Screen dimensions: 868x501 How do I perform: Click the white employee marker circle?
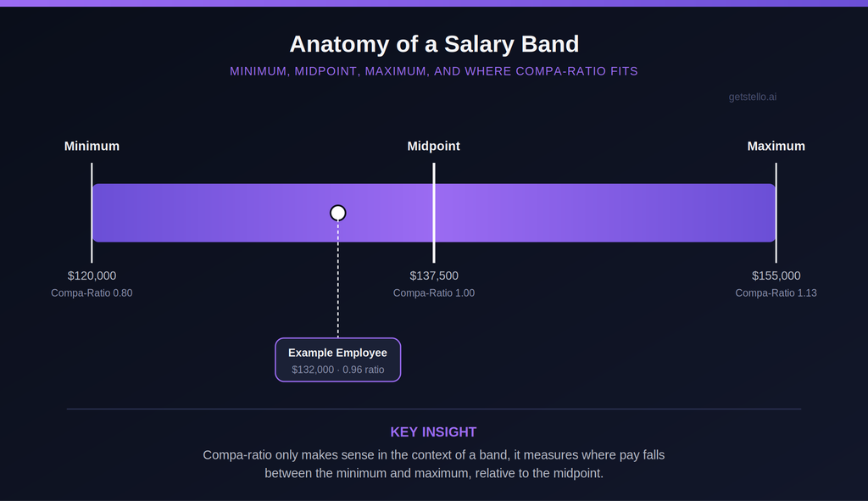[337, 213]
